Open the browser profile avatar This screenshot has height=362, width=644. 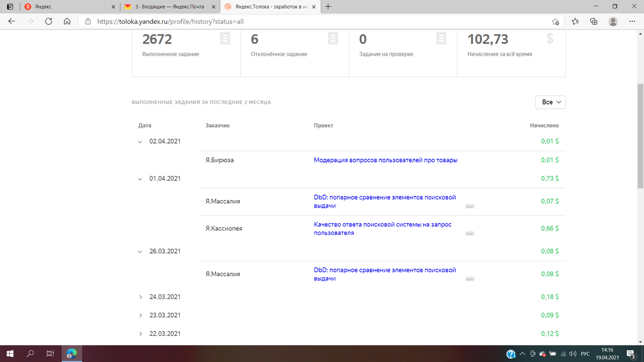(613, 22)
